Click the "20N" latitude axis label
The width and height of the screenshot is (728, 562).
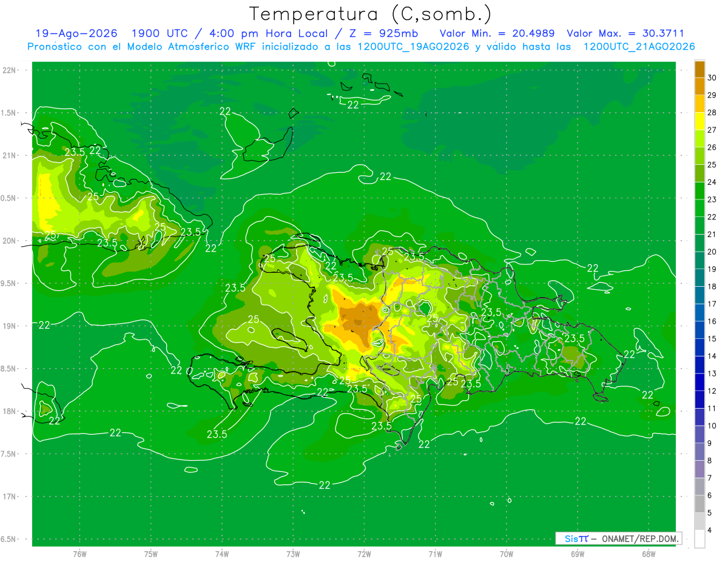point(10,241)
